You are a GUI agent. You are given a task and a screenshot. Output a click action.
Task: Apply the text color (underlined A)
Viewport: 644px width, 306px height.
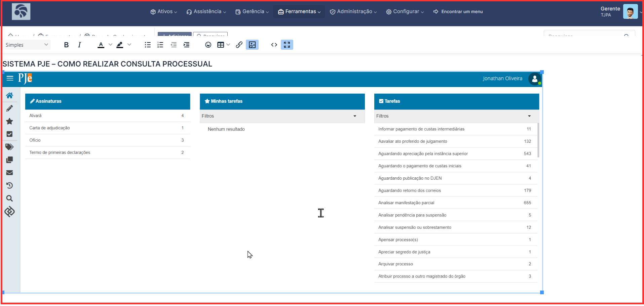pyautogui.click(x=101, y=45)
